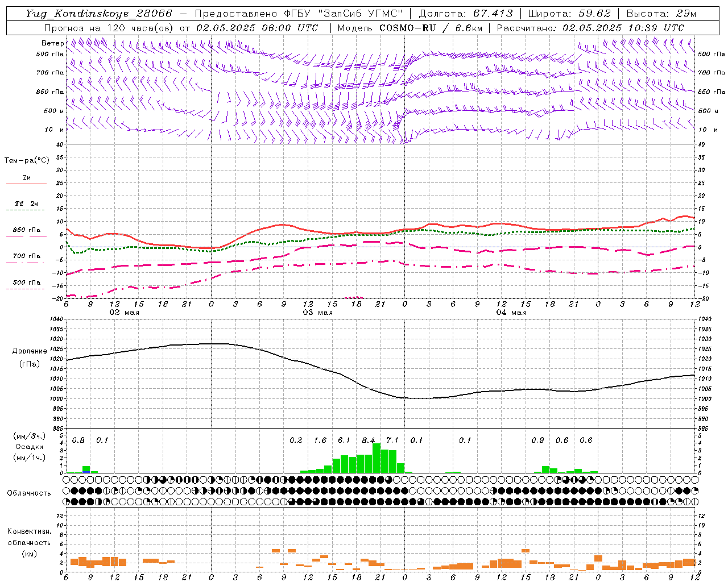The height and width of the screenshot is (582, 728).
Task: Click the Давление pressure panel label
Action: click(x=30, y=351)
